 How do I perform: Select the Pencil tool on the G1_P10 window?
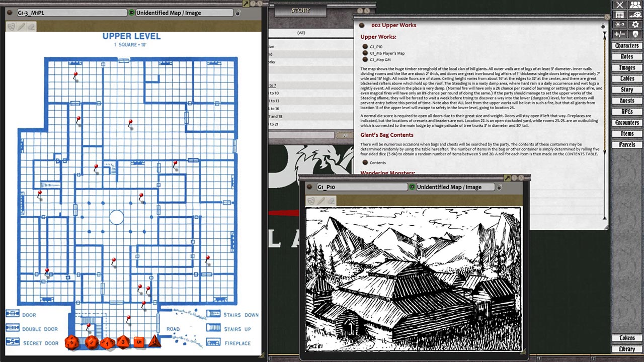tap(322, 201)
